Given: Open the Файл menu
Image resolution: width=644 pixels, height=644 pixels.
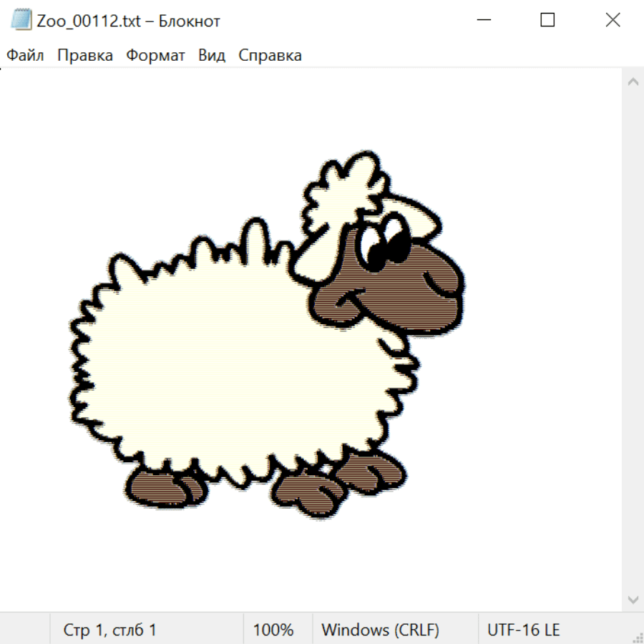Looking at the screenshot, I should coord(25,56).
